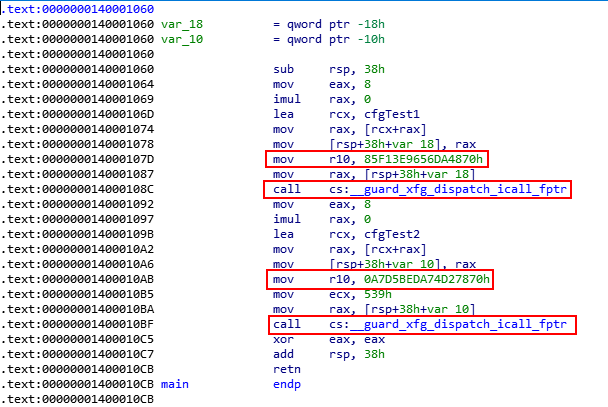
Task: Click address .text:00000001400010AB
Action: [78, 279]
